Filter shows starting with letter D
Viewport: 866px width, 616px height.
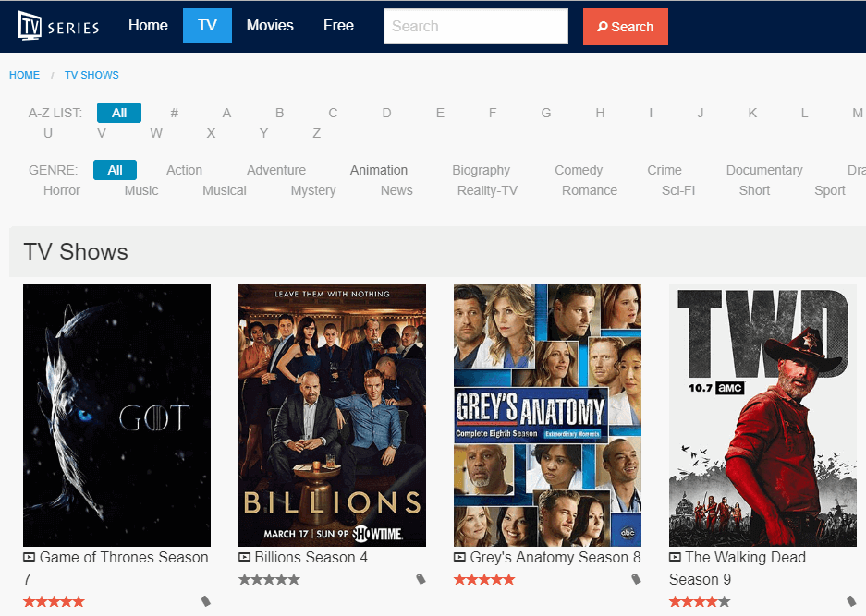[386, 114]
